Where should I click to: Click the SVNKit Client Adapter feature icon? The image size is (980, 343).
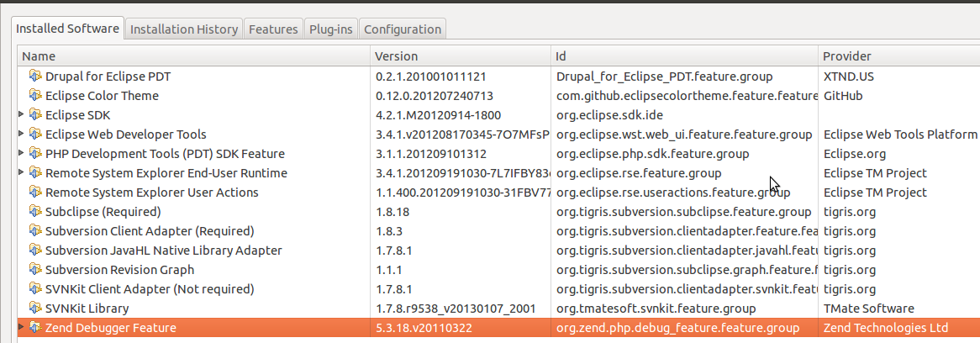[35, 289]
